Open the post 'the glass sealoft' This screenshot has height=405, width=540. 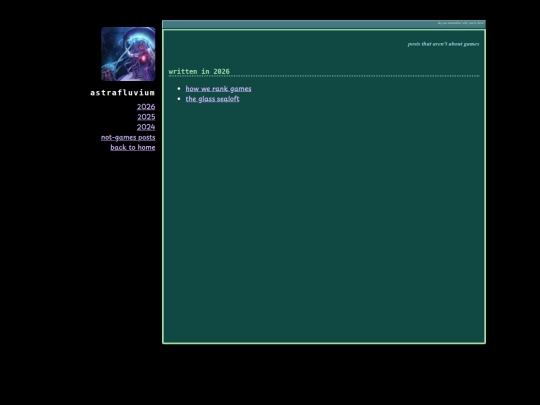tap(212, 99)
